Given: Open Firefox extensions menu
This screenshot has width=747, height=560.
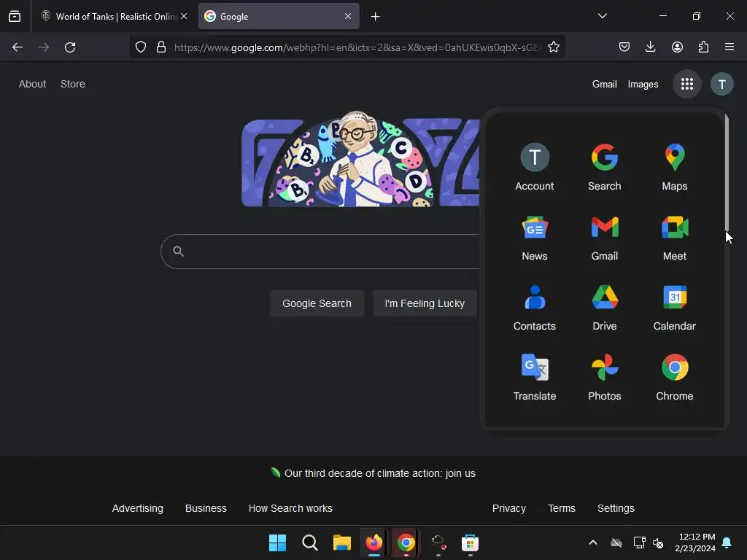Looking at the screenshot, I should click(x=703, y=47).
